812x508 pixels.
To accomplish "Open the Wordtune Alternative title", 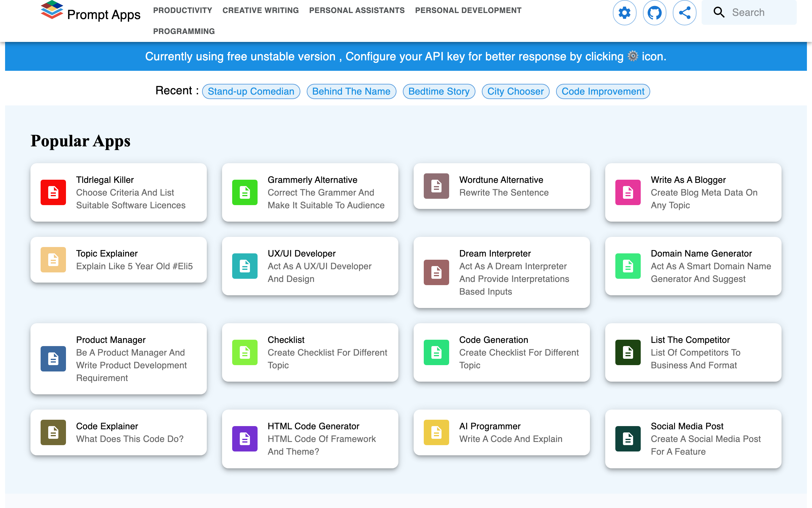I will pyautogui.click(x=501, y=180).
